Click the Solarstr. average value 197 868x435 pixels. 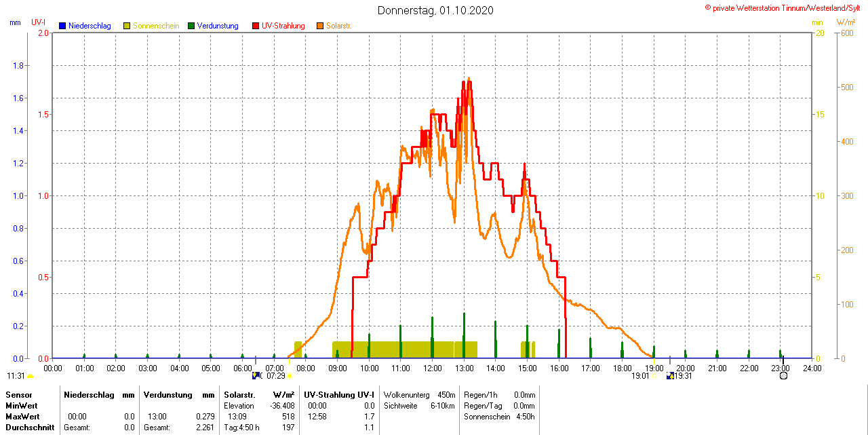pos(288,428)
